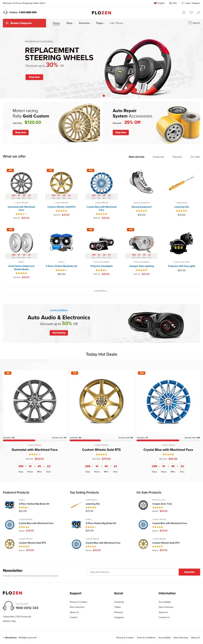This screenshot has width=203, height=644.
Task: Switch to the Featured products tab
Action: click(158, 157)
